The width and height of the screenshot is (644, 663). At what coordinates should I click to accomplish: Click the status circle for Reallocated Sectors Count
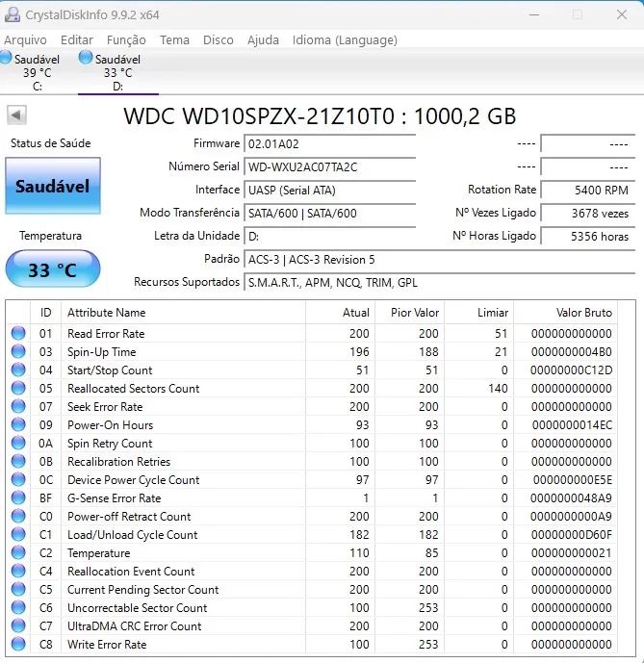point(18,388)
